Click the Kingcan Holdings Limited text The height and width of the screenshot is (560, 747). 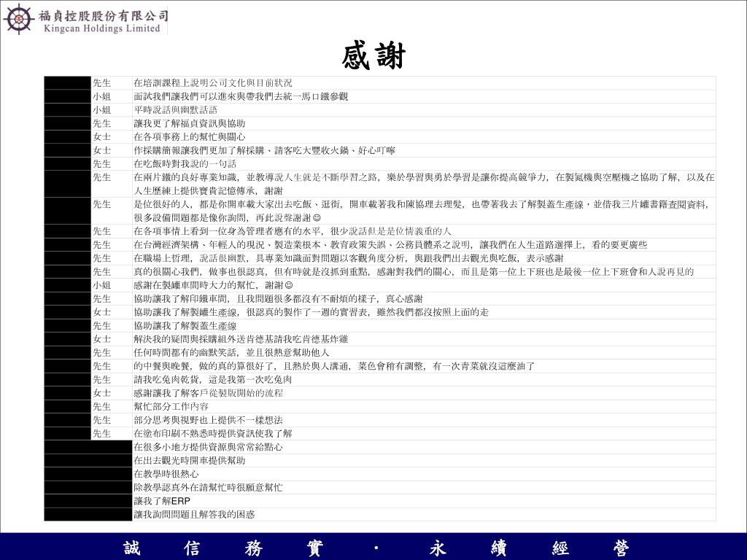102,28
